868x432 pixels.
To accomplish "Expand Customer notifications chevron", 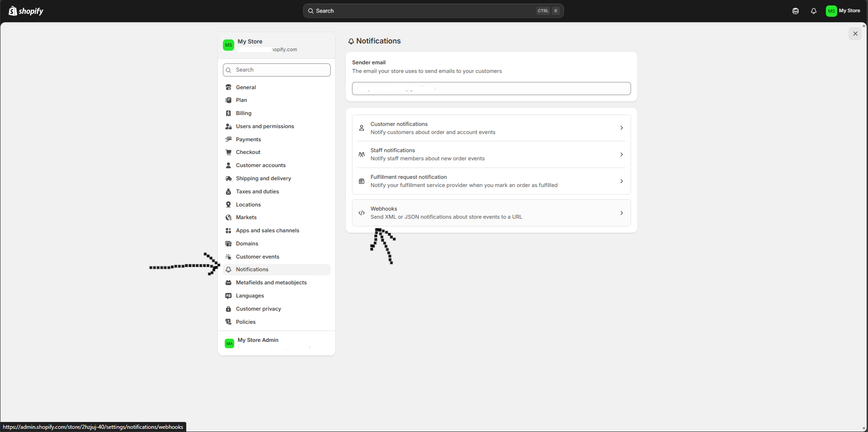I will coord(622,128).
